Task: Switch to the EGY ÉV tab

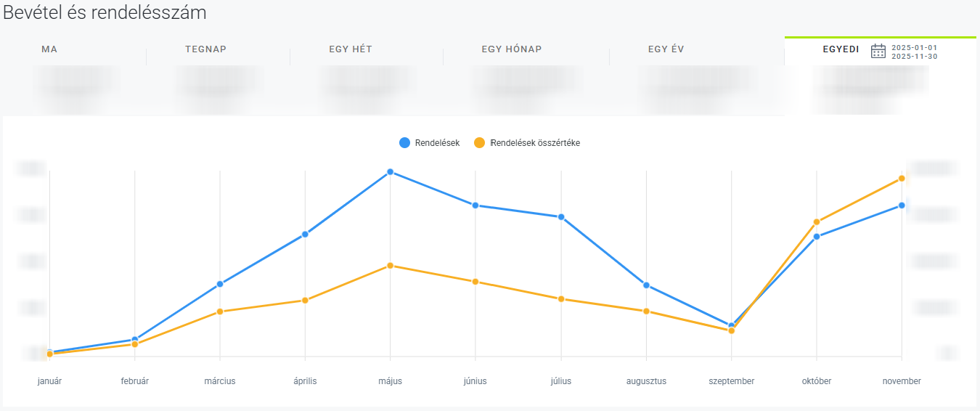Action: (666, 49)
